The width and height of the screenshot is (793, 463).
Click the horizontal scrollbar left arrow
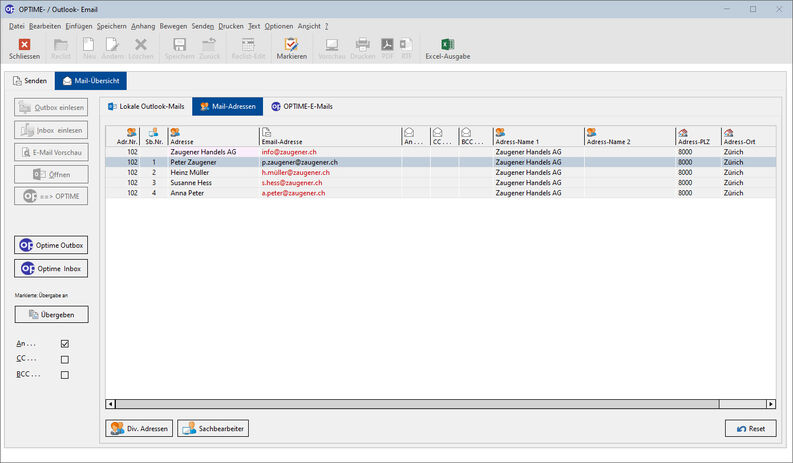point(110,404)
